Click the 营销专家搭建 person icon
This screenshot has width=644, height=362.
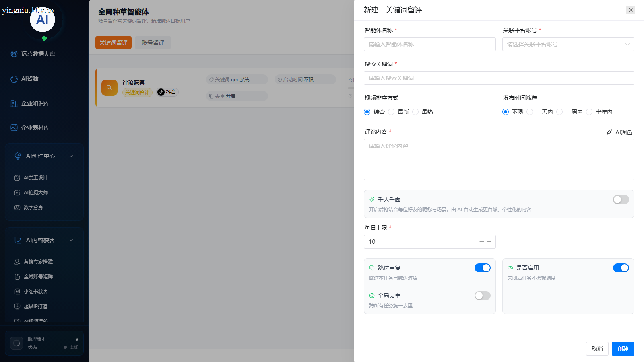pos(17,262)
